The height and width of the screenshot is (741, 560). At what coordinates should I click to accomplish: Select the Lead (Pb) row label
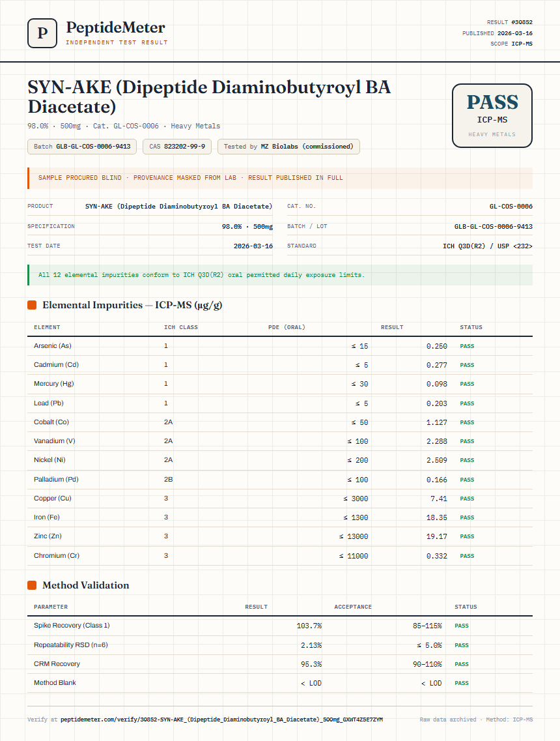point(49,403)
